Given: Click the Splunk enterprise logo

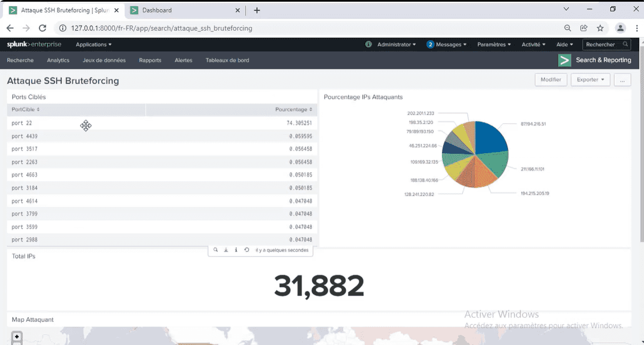Looking at the screenshot, I should [x=34, y=44].
